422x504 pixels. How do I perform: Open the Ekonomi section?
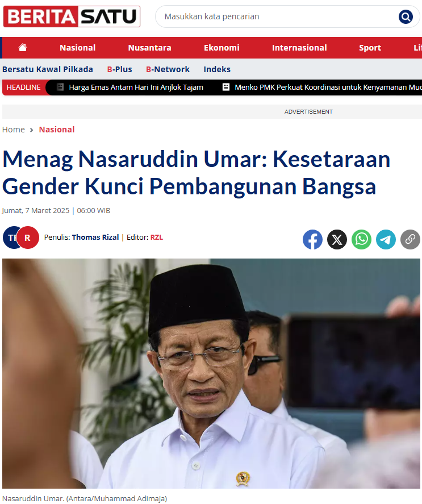[x=222, y=48]
